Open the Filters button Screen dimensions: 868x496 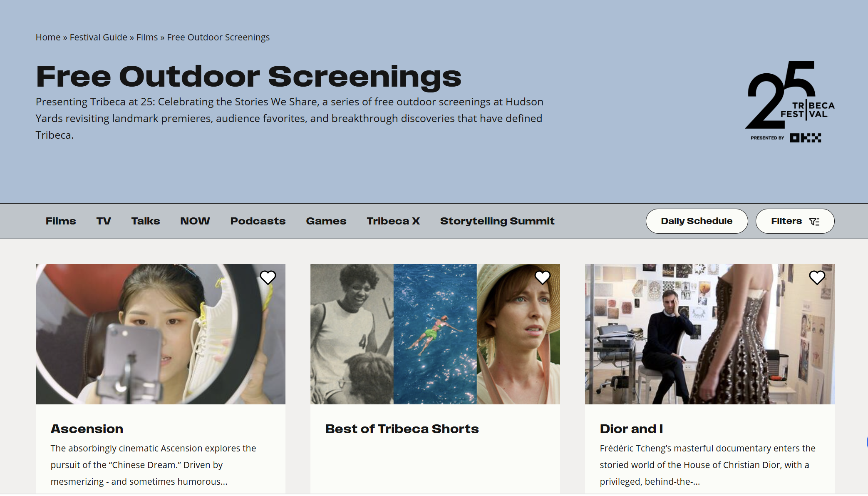click(795, 221)
